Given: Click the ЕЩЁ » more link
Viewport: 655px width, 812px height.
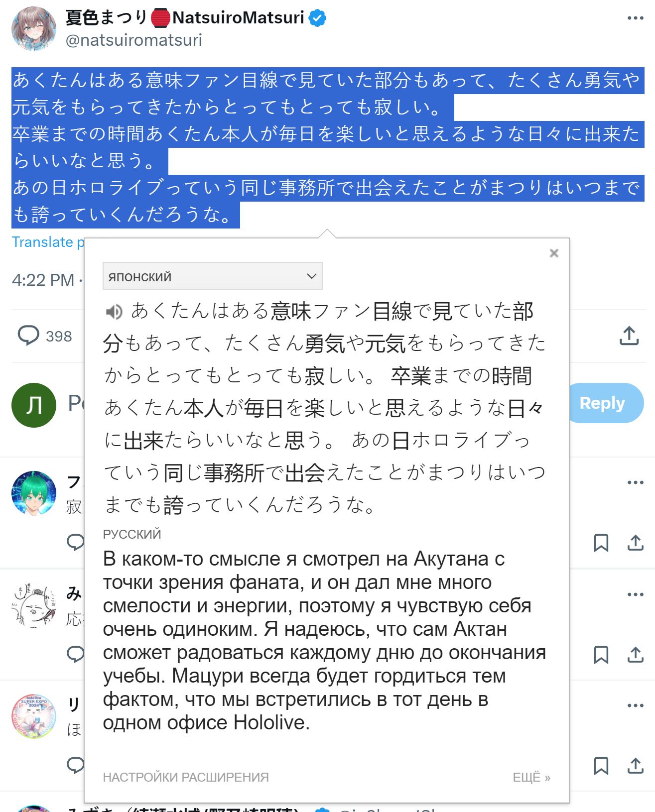Looking at the screenshot, I should [531, 777].
